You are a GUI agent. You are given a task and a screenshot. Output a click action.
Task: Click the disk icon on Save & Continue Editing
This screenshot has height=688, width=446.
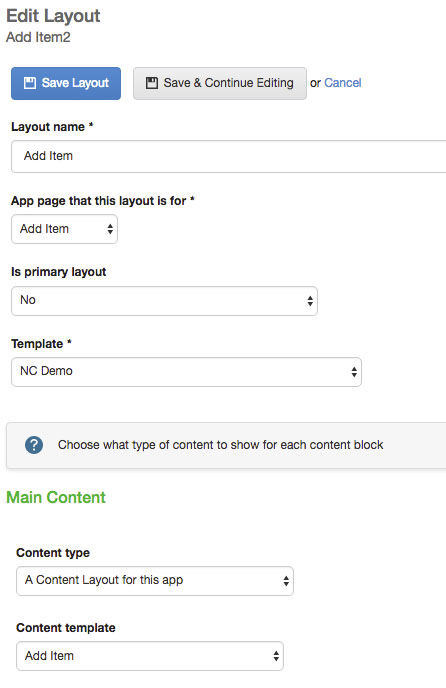click(x=152, y=83)
